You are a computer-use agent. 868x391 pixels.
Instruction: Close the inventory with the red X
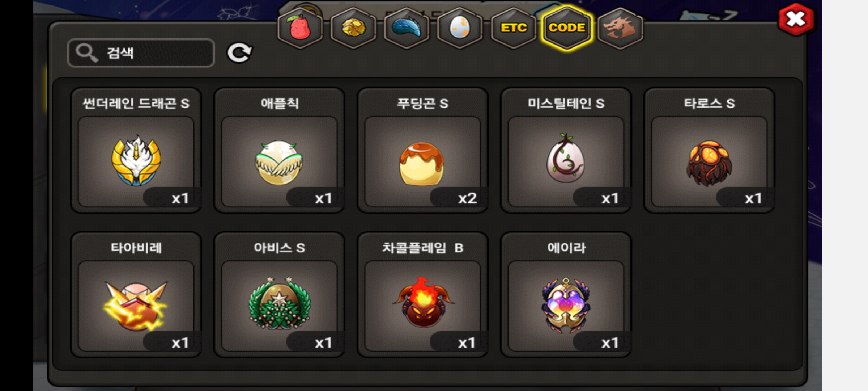coord(796,19)
